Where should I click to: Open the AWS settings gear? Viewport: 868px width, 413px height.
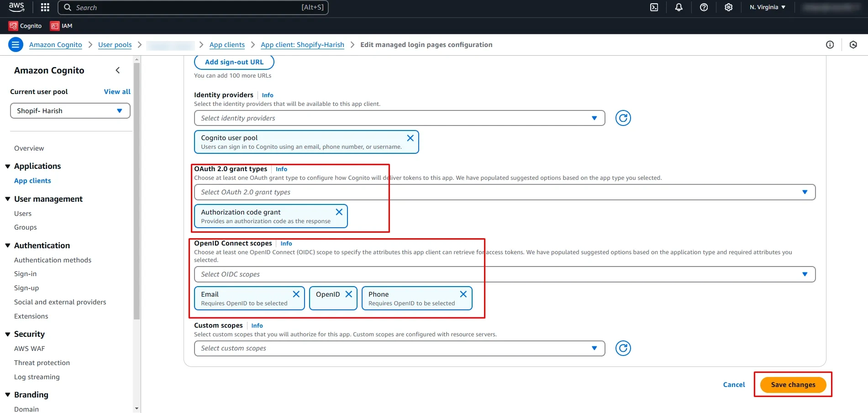[729, 7]
